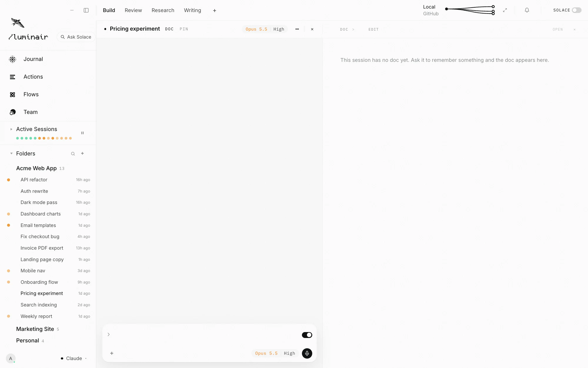
Task: Close the doc side panel
Action: tap(574, 29)
